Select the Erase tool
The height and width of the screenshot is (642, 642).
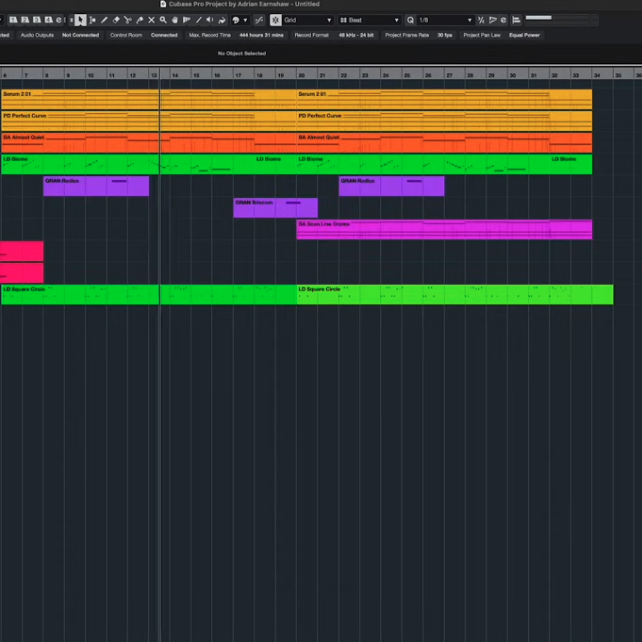pos(116,20)
